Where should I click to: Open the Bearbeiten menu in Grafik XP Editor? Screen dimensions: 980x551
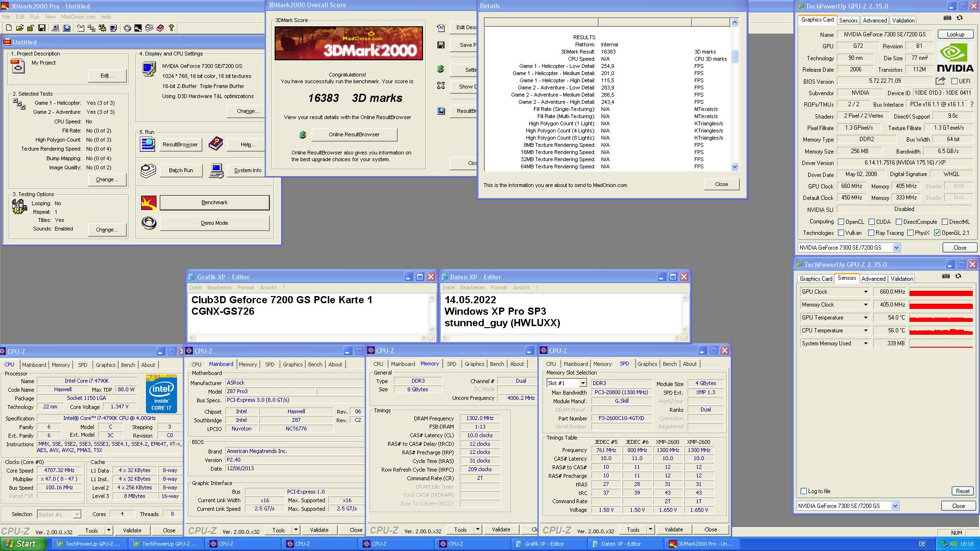pos(220,288)
